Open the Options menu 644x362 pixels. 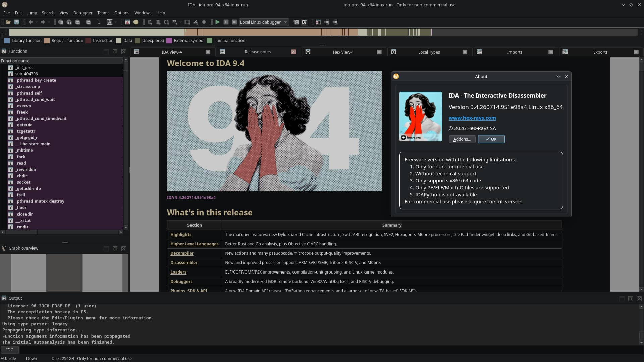tap(122, 13)
